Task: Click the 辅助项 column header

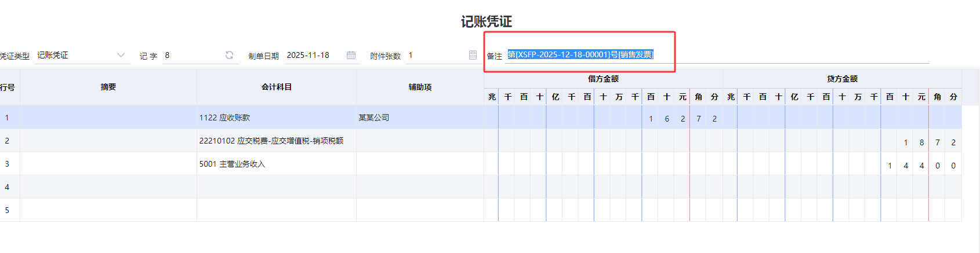Action: pos(420,87)
